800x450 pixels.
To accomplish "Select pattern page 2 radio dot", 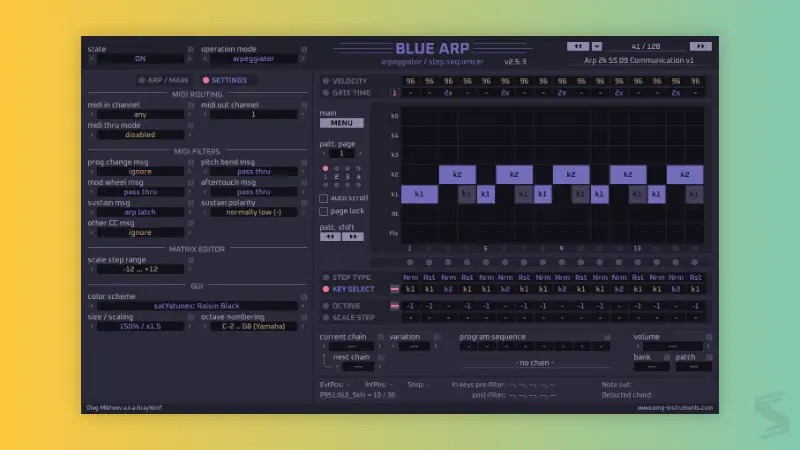I will [x=336, y=168].
